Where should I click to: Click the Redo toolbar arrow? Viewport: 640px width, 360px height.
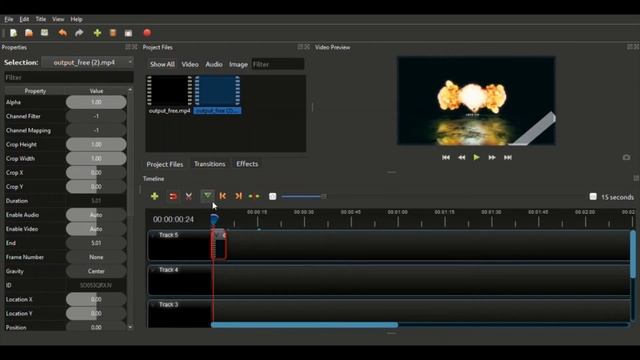click(x=79, y=33)
